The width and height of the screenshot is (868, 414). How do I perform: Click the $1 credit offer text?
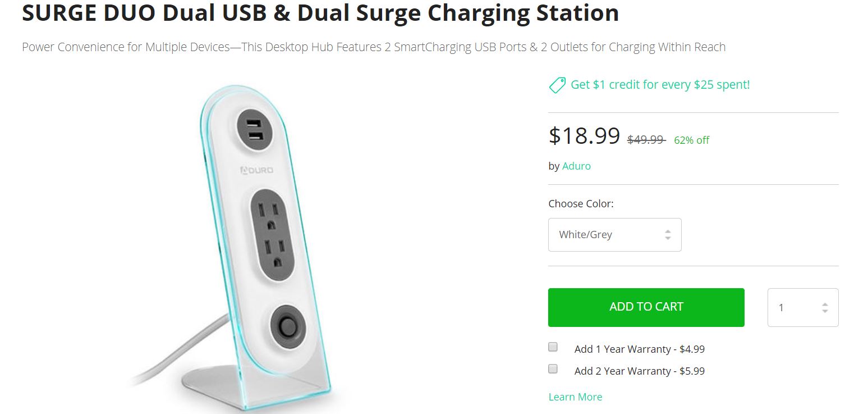point(660,85)
